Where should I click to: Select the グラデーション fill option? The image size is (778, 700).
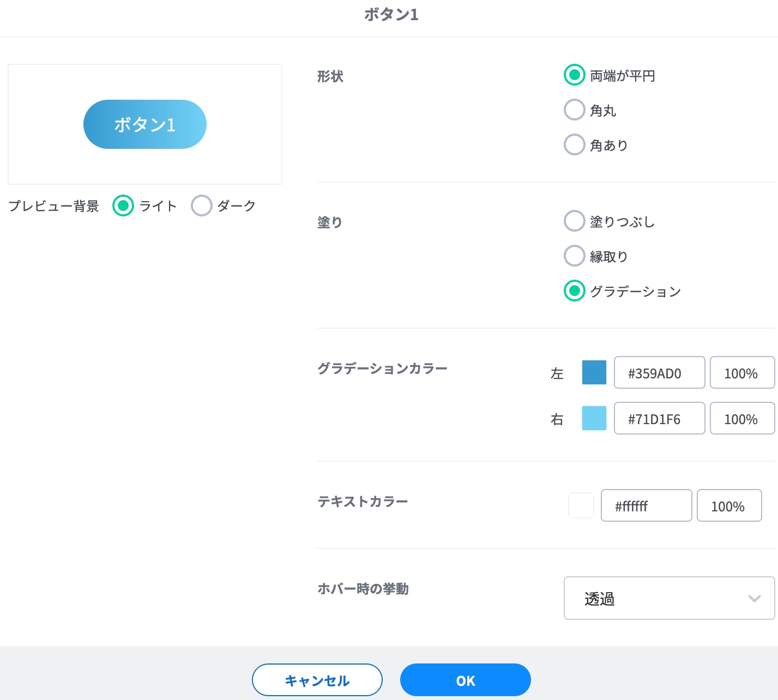pyautogui.click(x=574, y=291)
